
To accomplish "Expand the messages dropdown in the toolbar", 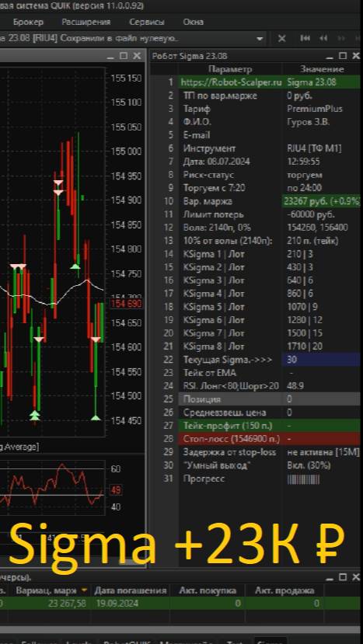I will tap(260, 39).
